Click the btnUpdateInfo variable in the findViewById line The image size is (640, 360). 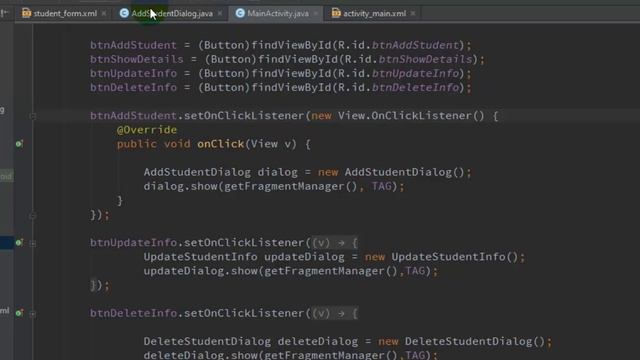[x=133, y=73]
